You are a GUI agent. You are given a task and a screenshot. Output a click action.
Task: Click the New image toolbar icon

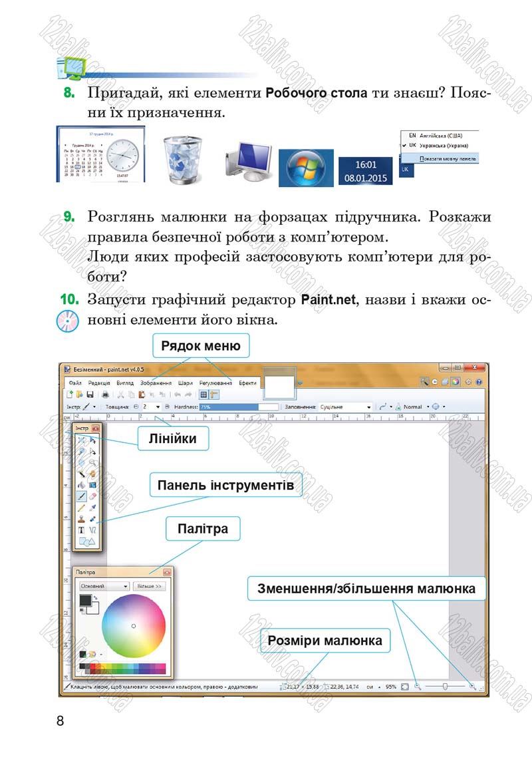click(70, 394)
